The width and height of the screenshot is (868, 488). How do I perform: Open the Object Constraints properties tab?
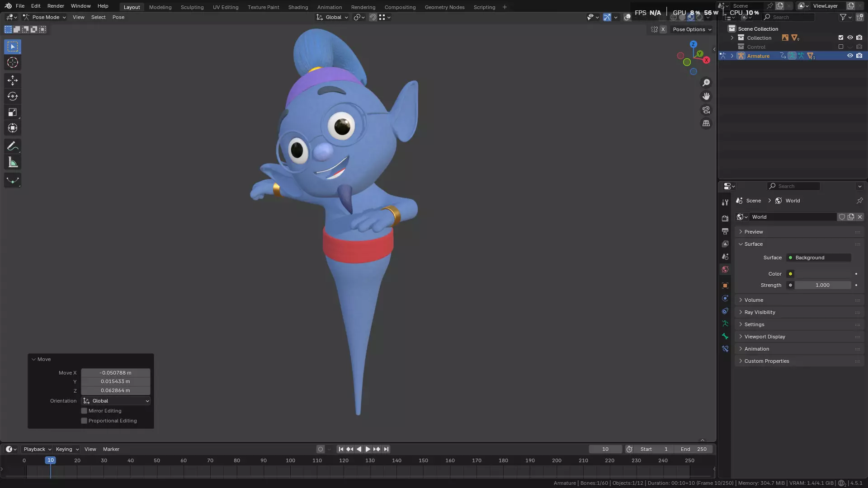point(725,311)
